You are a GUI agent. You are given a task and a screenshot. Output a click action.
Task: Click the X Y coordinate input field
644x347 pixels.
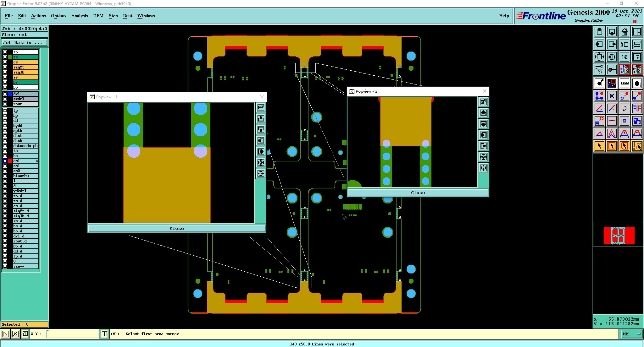[72, 334]
